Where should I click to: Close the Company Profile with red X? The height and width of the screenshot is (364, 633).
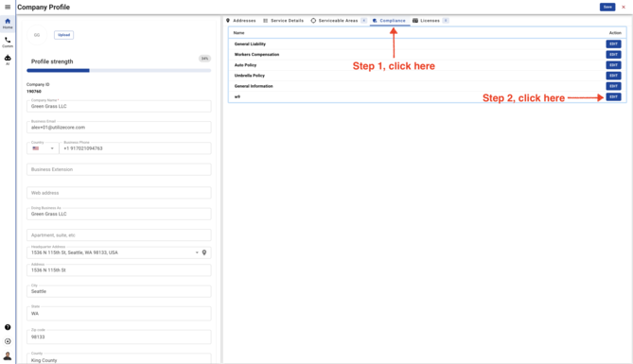624,7
